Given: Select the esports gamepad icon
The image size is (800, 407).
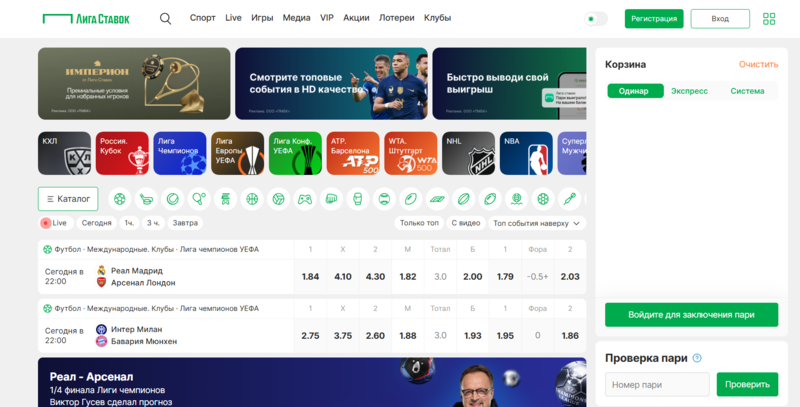Looking at the screenshot, I should tap(305, 199).
